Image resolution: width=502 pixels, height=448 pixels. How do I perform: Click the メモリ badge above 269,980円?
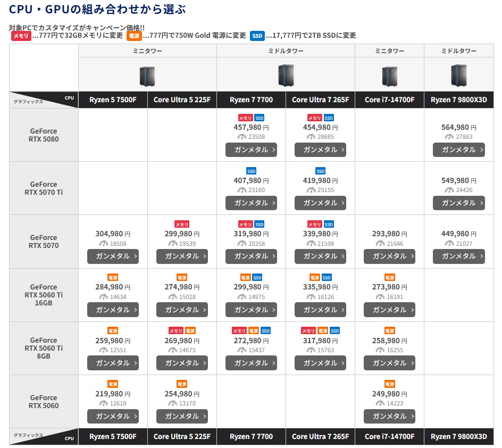(x=176, y=330)
